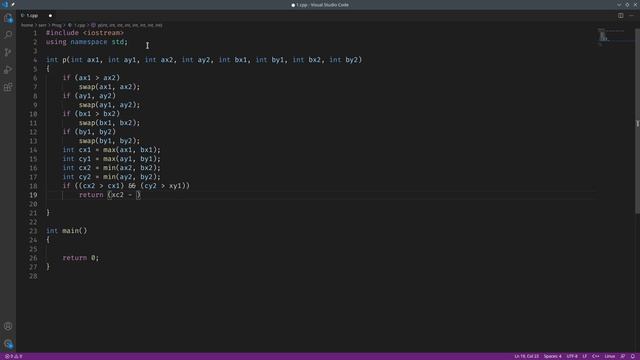The image size is (640, 360).
Task: Click the vertical editor scrollbar
Action: (637, 120)
